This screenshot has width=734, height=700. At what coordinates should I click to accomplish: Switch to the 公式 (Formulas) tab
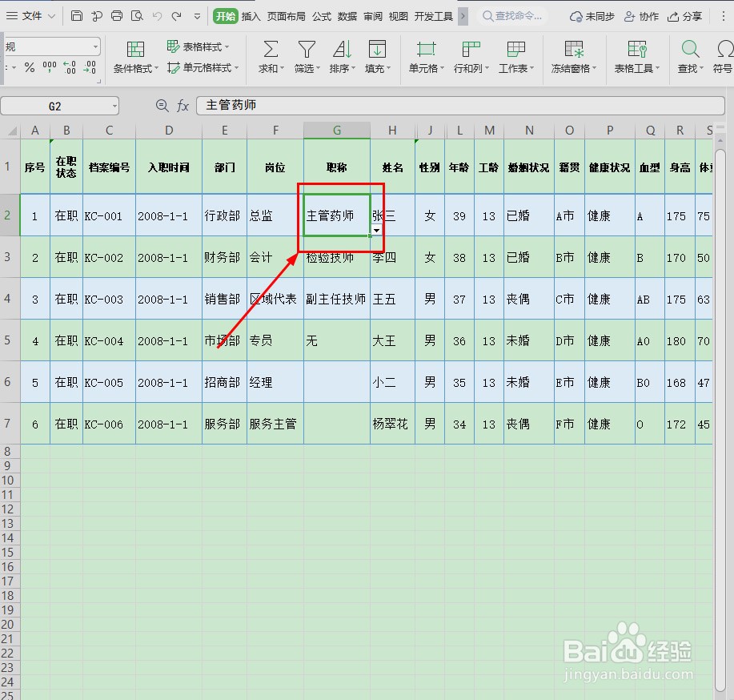[322, 16]
